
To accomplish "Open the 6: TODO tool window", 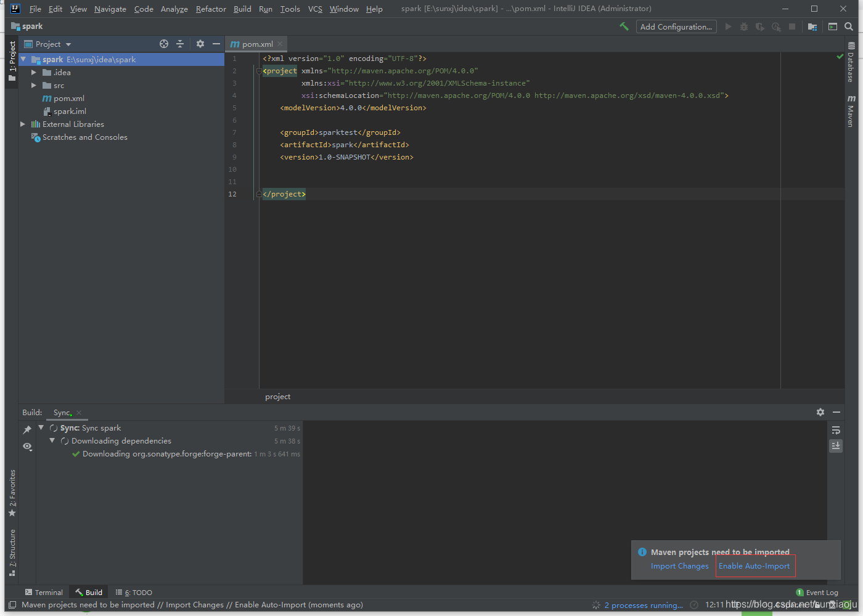I will (134, 593).
